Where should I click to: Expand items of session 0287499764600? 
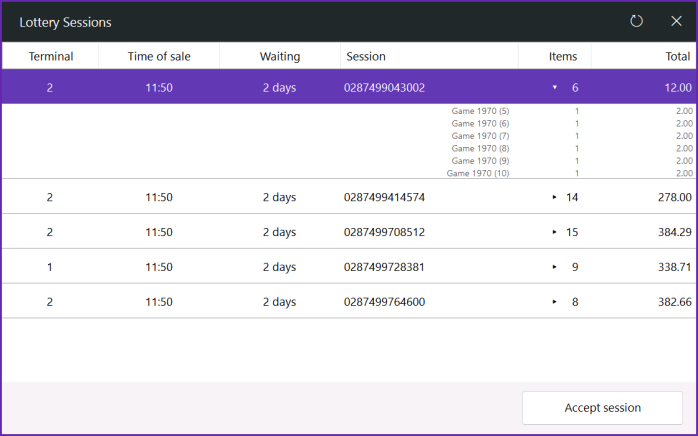[555, 302]
